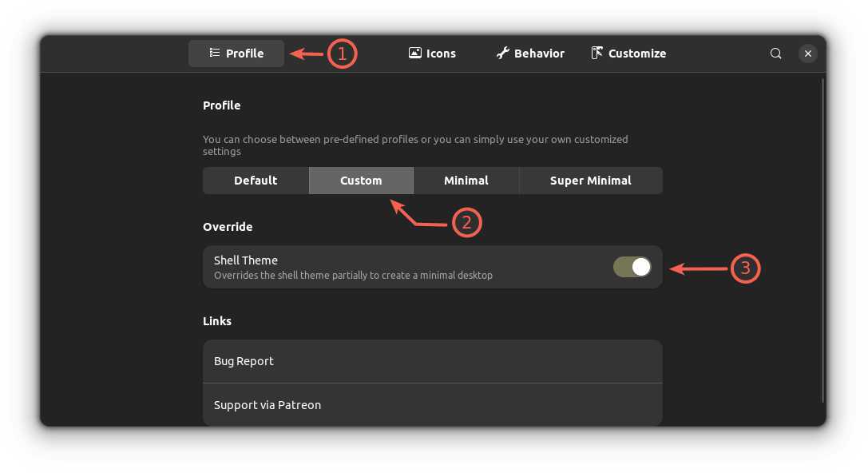The image size is (868, 473).
Task: Click the Shell Theme row description text
Action: 353,276
